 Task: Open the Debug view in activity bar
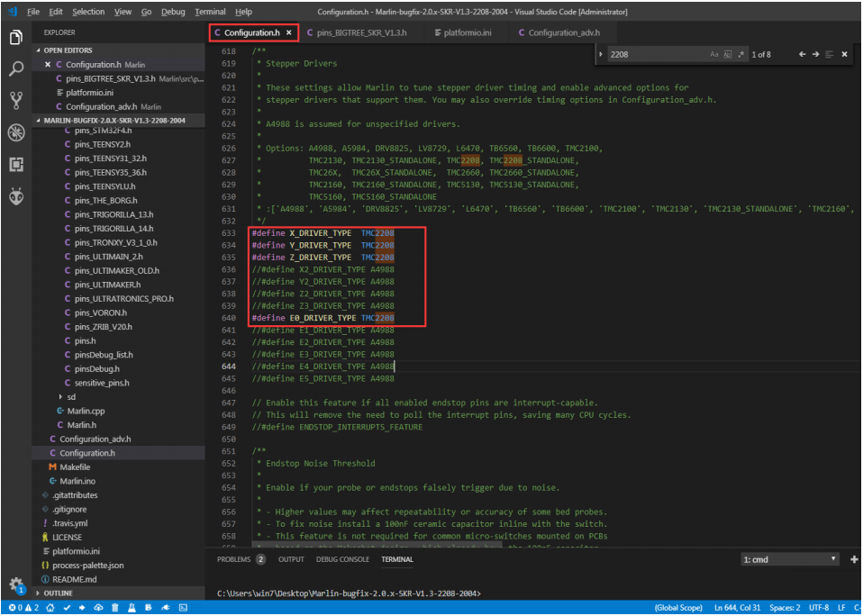click(15, 132)
